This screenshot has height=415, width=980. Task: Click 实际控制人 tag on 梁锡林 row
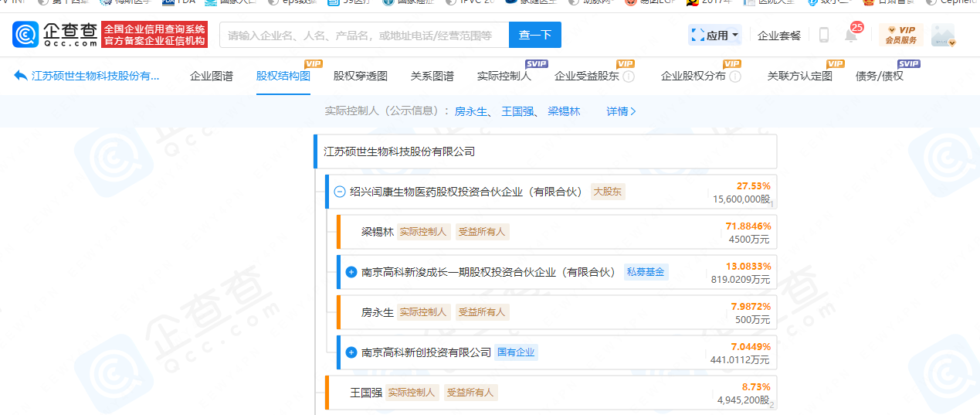coord(424,232)
